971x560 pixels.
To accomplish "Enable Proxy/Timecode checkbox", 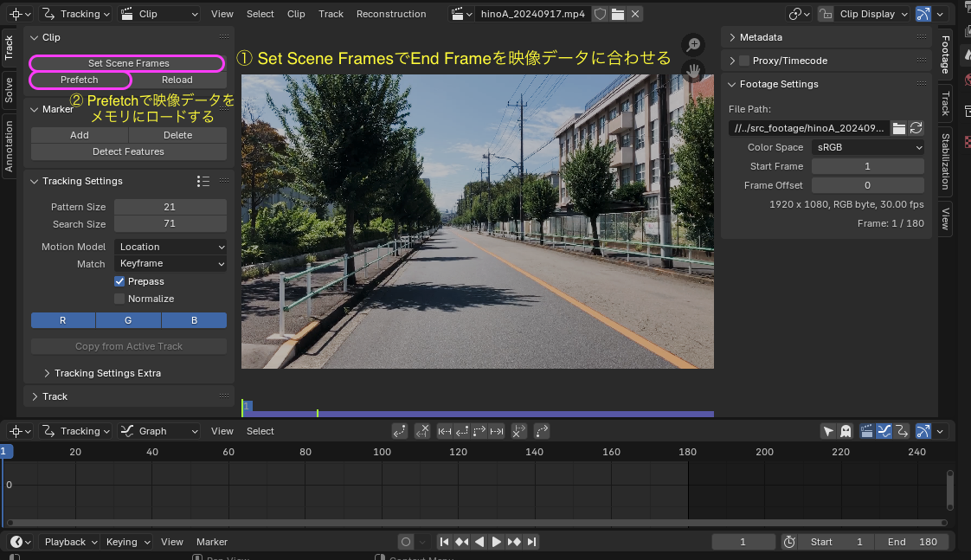I will click(744, 61).
